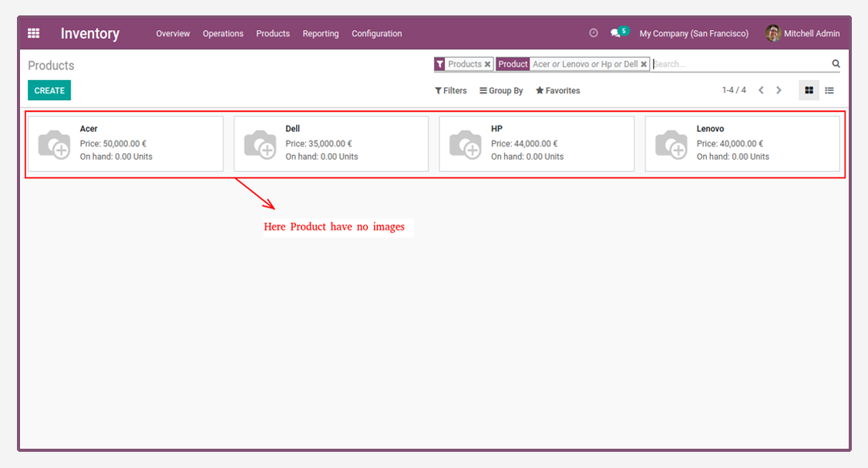Remove the Products filter facet
868x468 pixels.
pos(488,64)
